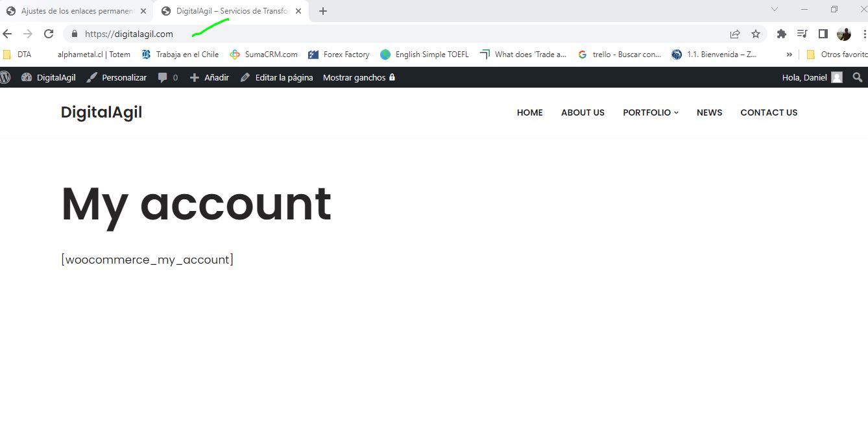The width and height of the screenshot is (868, 422).
Task: Open the Extensions puzzle icon
Action: (x=782, y=34)
